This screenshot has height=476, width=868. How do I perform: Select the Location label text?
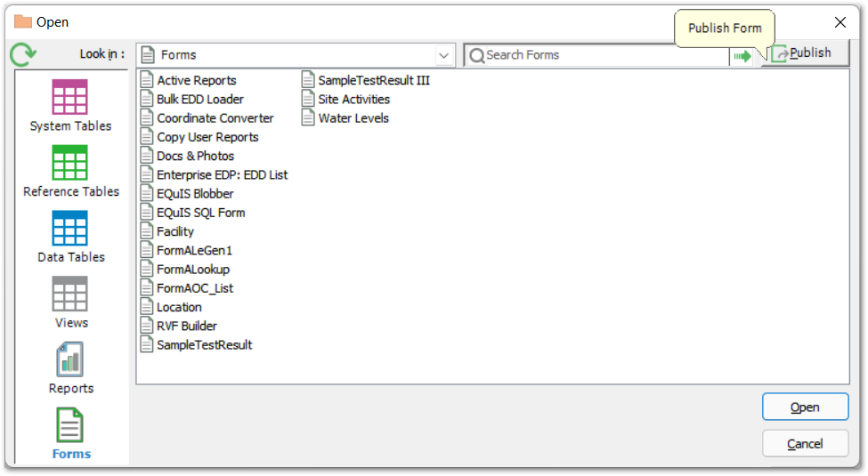tap(179, 307)
